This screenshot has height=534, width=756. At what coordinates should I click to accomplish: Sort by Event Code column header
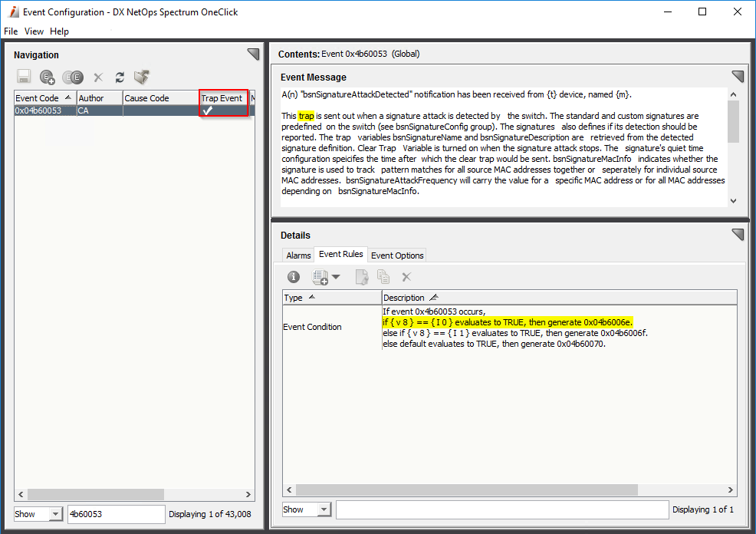click(44, 98)
